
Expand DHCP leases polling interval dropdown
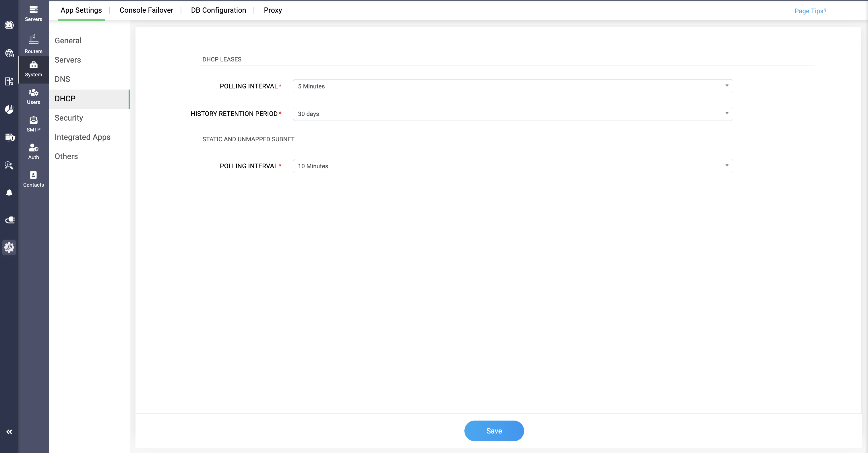click(513, 86)
